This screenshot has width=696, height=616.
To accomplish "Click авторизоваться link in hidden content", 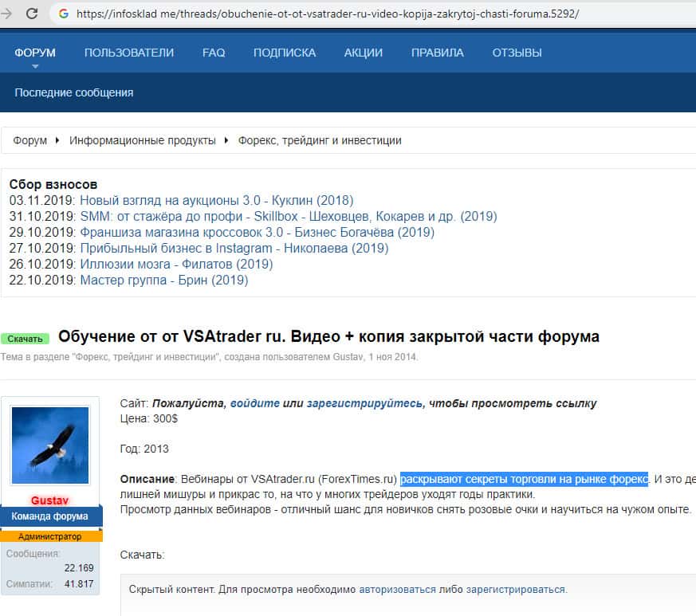I will click(x=397, y=590).
